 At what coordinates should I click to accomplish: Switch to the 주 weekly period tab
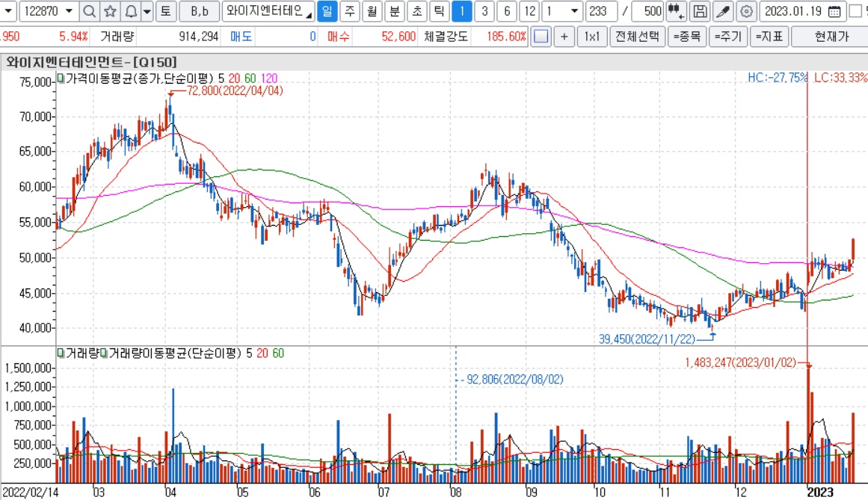coord(349,11)
